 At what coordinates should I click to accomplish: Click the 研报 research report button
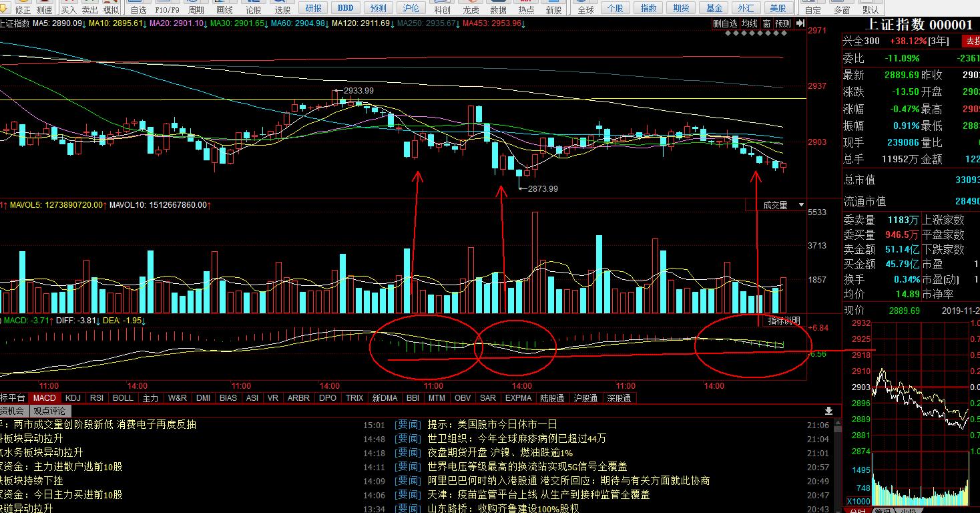313,8
